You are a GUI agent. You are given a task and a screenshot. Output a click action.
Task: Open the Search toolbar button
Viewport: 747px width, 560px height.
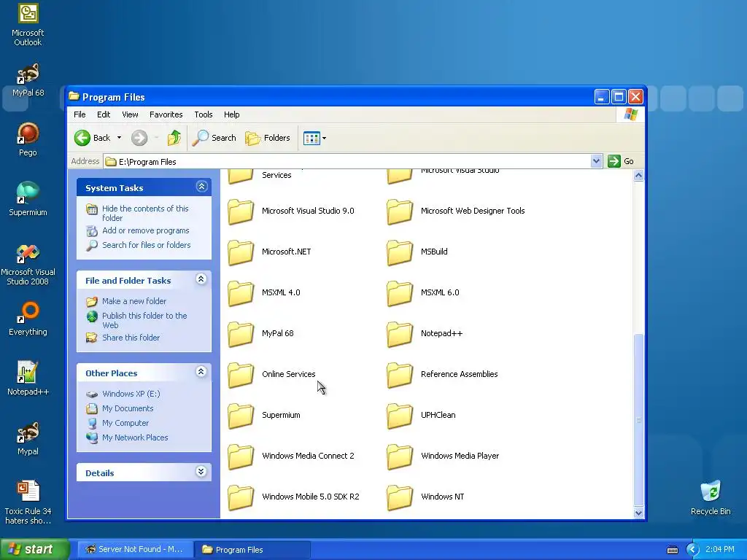click(x=214, y=138)
